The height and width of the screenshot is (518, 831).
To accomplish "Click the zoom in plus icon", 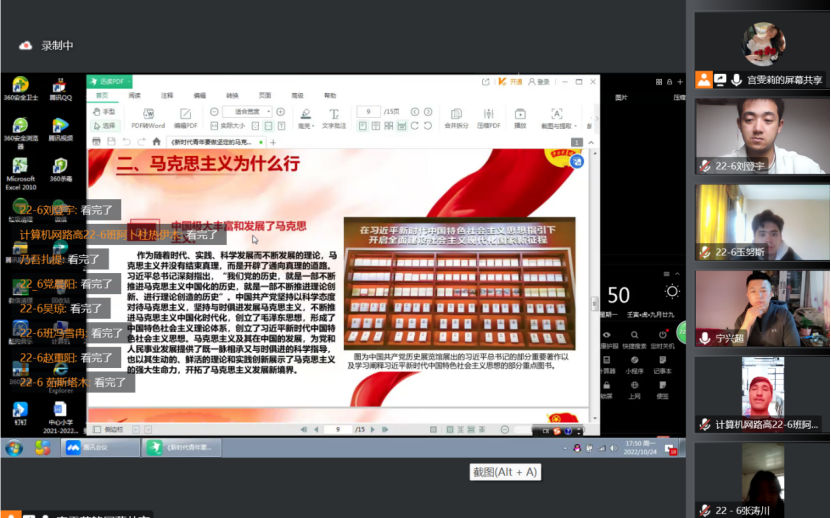I will tap(281, 111).
